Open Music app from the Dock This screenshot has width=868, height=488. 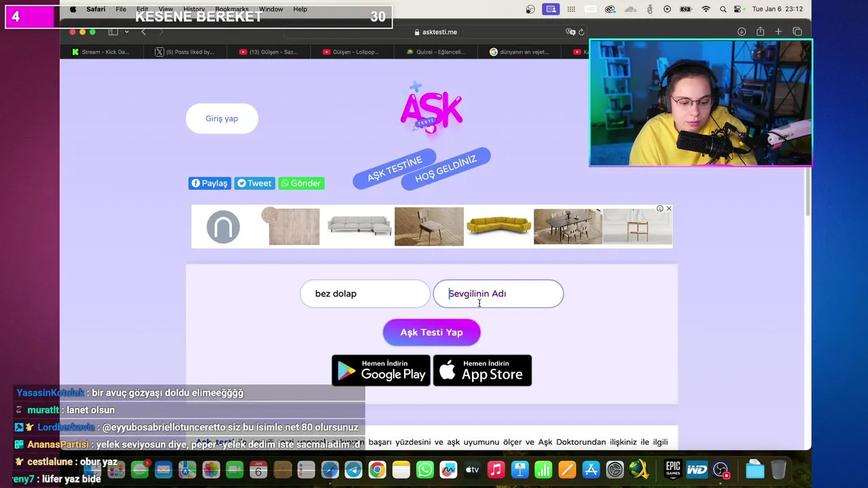(x=496, y=470)
